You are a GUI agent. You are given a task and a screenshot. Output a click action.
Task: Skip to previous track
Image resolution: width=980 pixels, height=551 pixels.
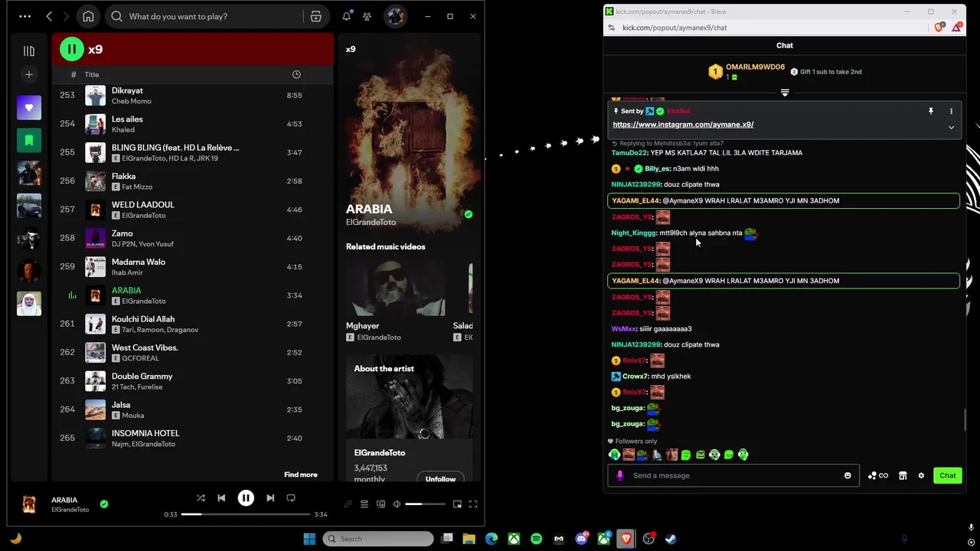coord(221,498)
